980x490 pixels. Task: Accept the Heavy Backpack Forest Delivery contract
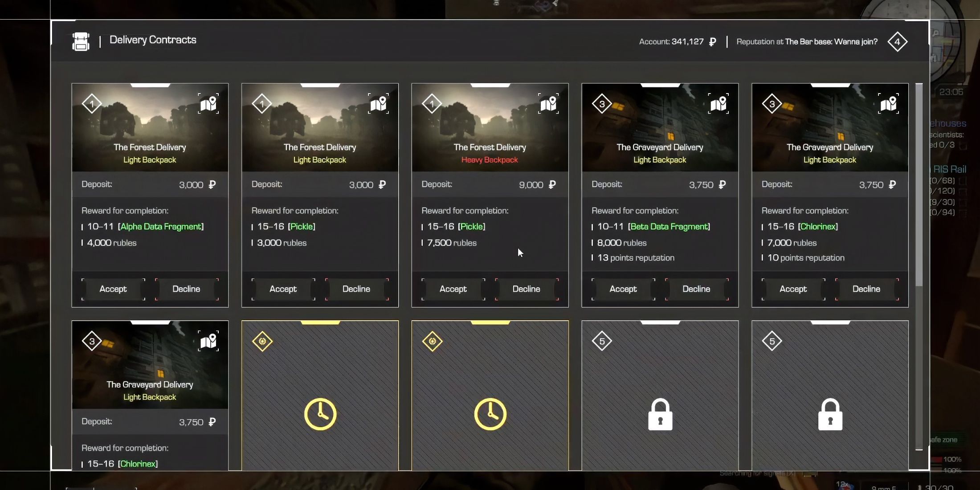453,288
